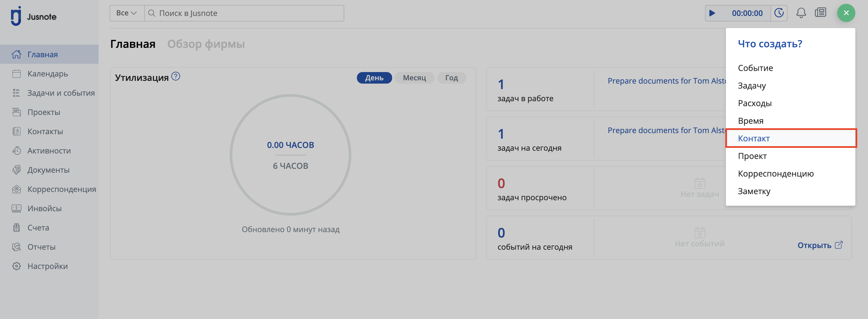
Task: Switch utilization to Month view
Action: (x=414, y=78)
